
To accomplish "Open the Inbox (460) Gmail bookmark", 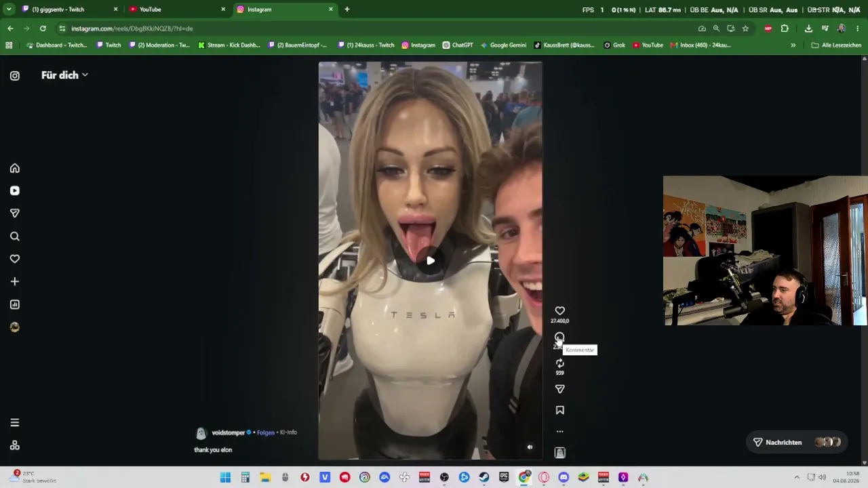I will [x=701, y=45].
